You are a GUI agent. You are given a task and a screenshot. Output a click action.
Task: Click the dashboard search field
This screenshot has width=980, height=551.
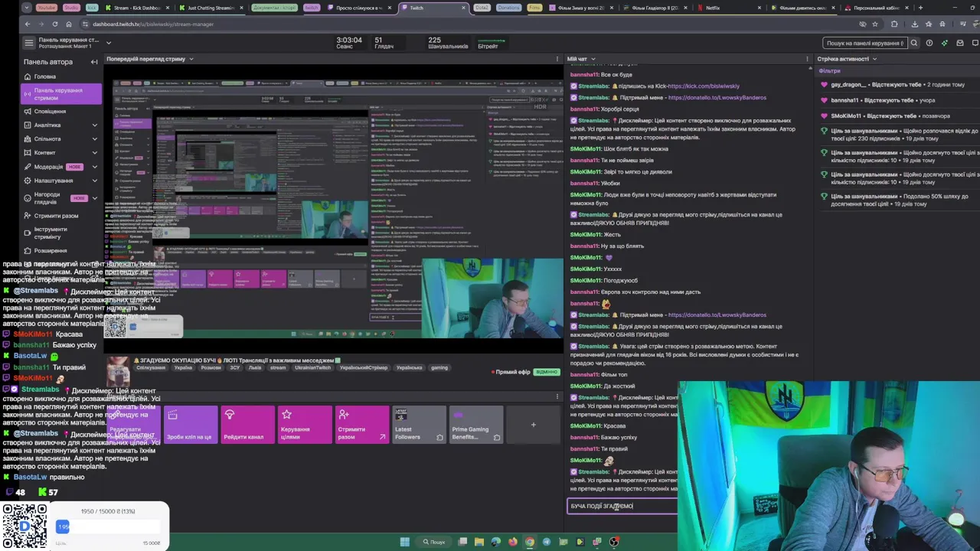865,43
